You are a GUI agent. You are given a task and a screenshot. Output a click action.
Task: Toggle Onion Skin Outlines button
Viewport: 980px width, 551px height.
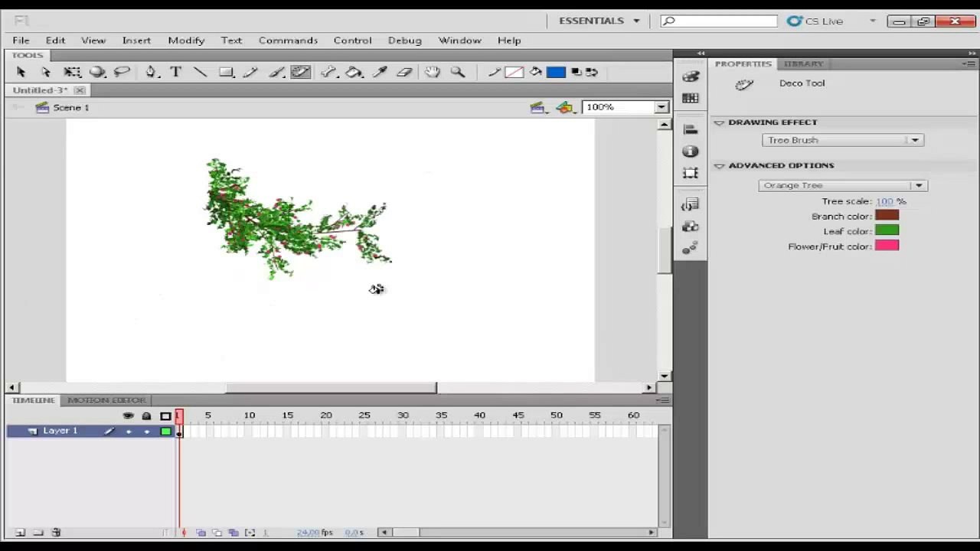pyautogui.click(x=217, y=533)
